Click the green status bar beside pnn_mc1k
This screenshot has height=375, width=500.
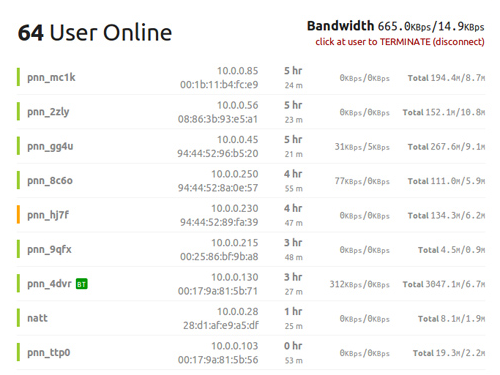pyautogui.click(x=18, y=77)
